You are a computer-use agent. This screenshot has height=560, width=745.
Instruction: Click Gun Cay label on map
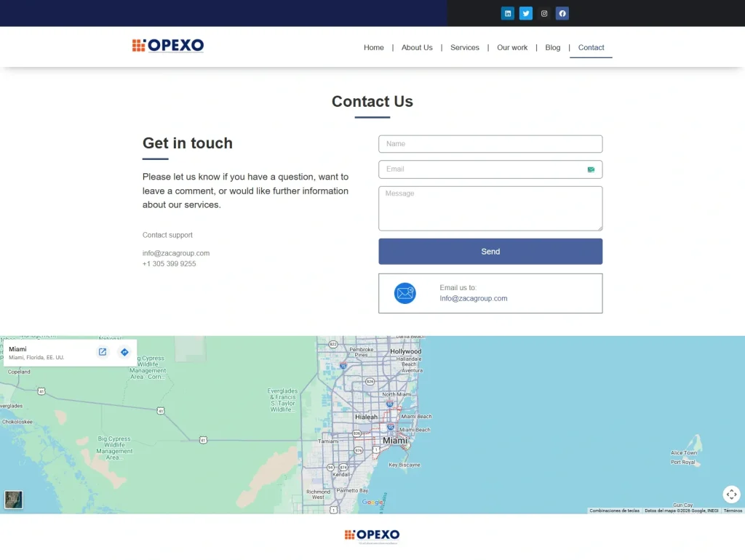point(682,505)
